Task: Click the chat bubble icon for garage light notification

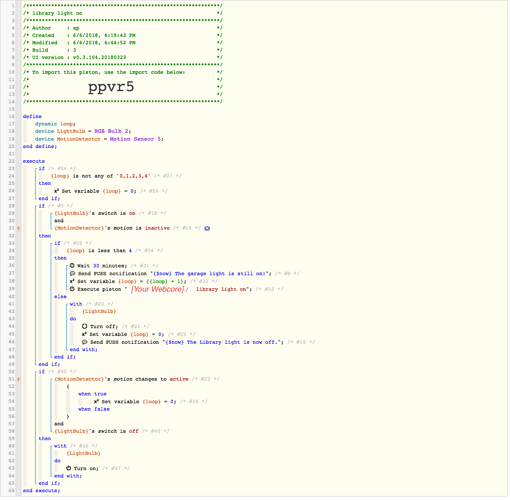Action: pyautogui.click(x=72, y=275)
